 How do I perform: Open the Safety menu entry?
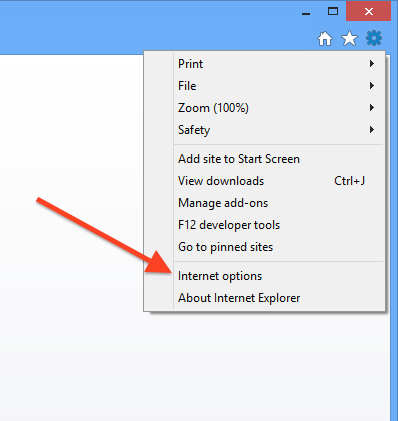point(265,130)
